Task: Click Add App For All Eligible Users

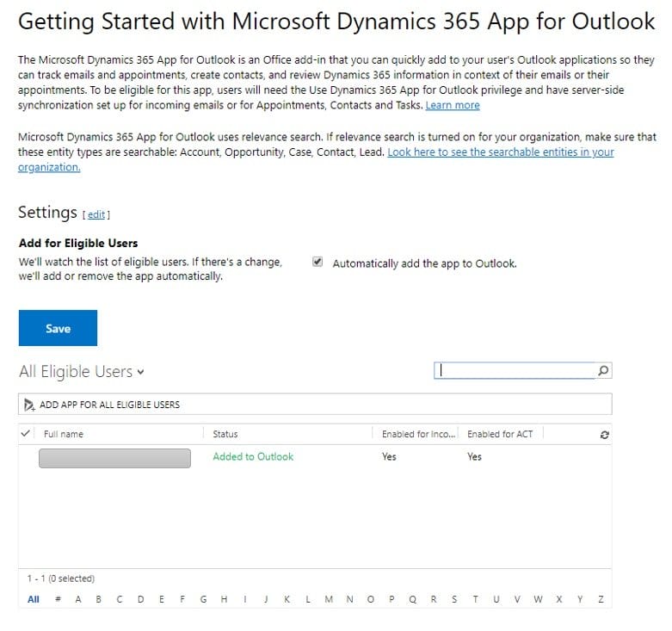Action: click(109, 405)
